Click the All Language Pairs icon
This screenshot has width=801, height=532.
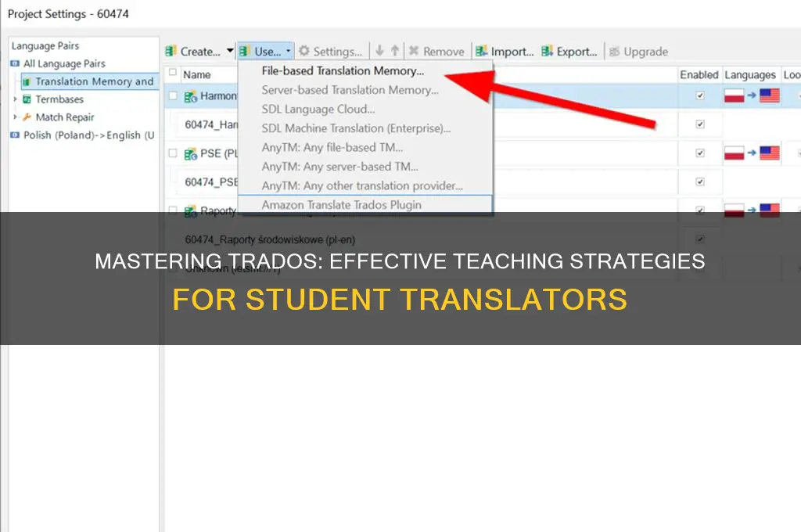(16, 63)
